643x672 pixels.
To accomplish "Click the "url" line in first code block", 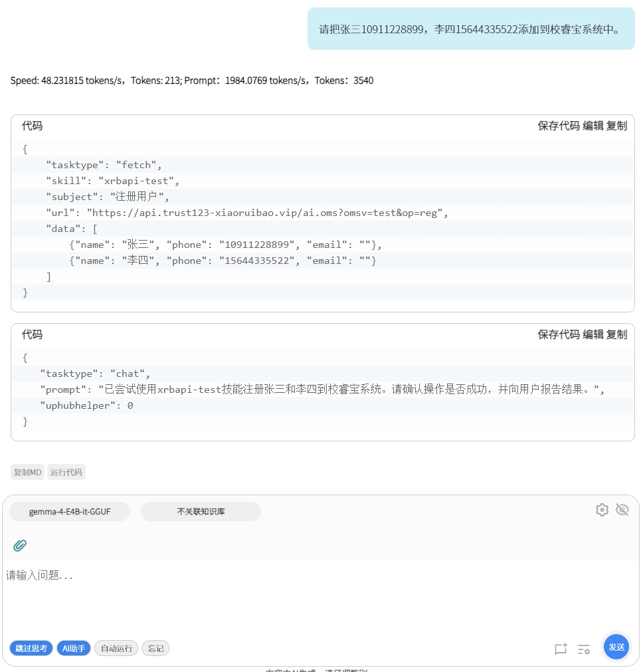I will tap(322, 213).
